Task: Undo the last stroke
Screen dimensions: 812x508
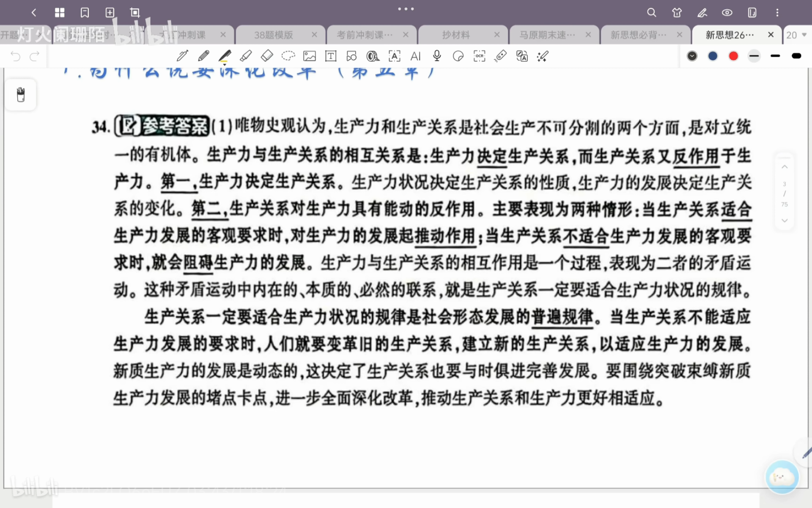Action: 15,56
